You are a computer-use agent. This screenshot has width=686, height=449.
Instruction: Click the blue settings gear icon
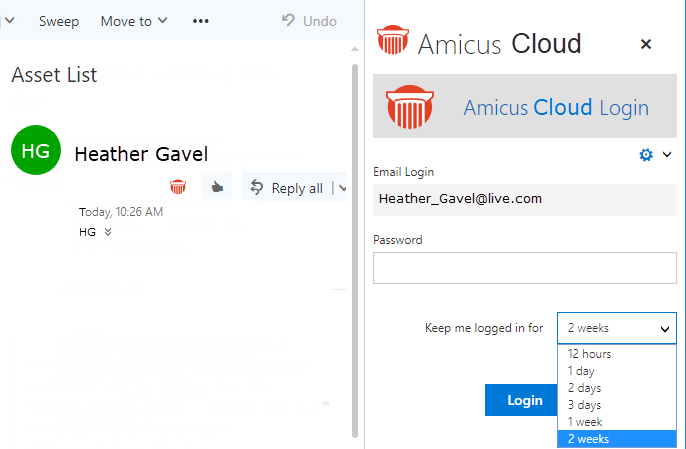tap(646, 154)
